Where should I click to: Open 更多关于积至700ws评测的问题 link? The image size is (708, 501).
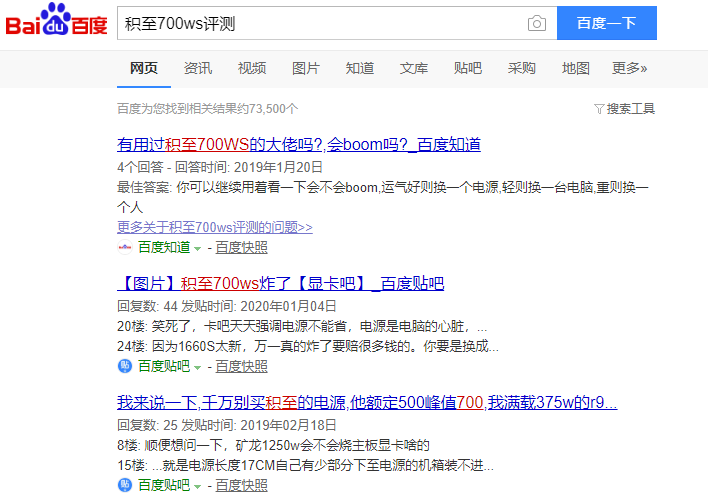coord(214,227)
